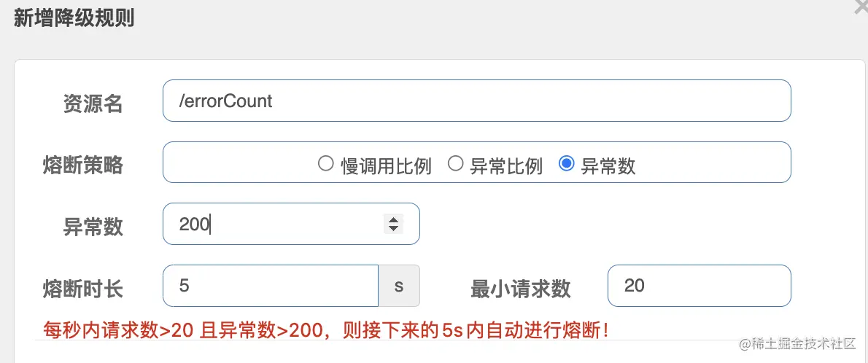Click the 慢调用比例 option label text
The height and width of the screenshot is (363, 868).
pyautogui.click(x=386, y=165)
